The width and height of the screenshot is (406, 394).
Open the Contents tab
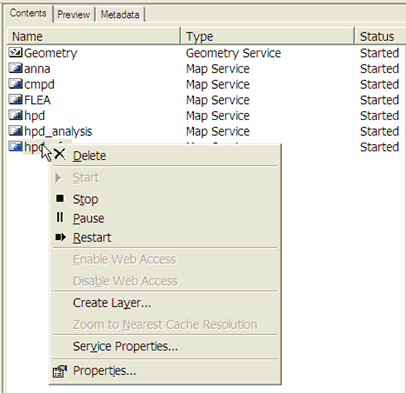pos(28,13)
